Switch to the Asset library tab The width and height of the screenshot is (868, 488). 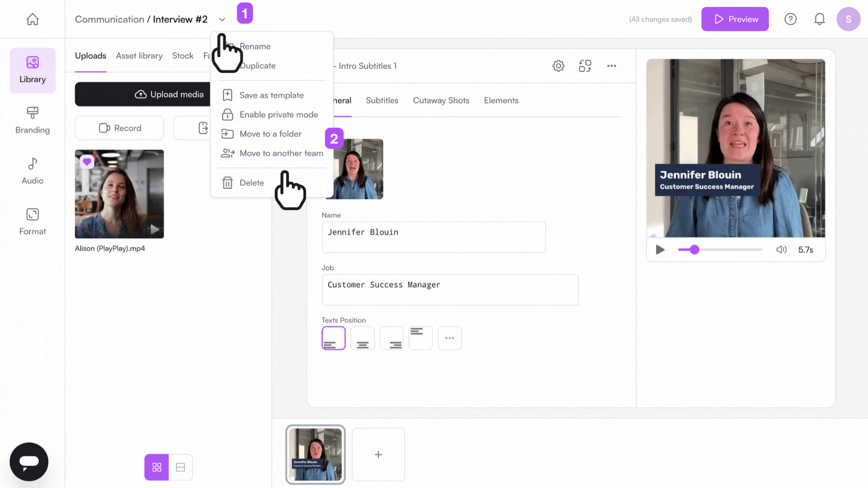point(139,56)
